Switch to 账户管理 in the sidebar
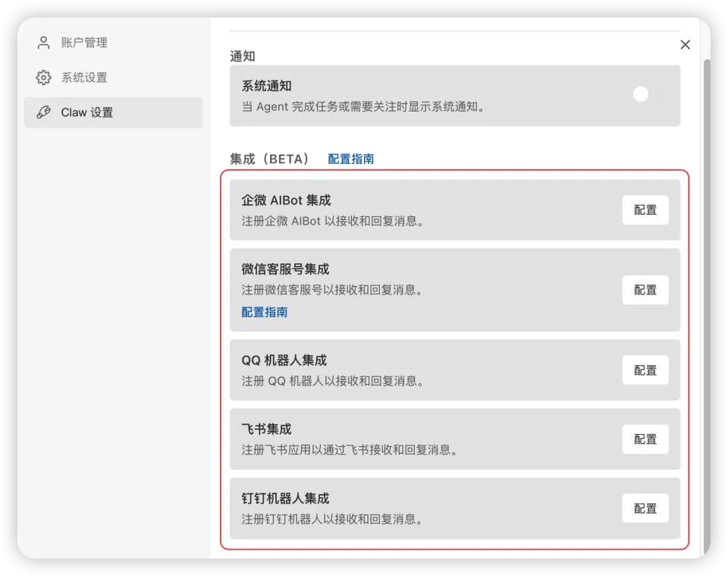Image resolution: width=728 pixels, height=576 pixels. tap(83, 42)
